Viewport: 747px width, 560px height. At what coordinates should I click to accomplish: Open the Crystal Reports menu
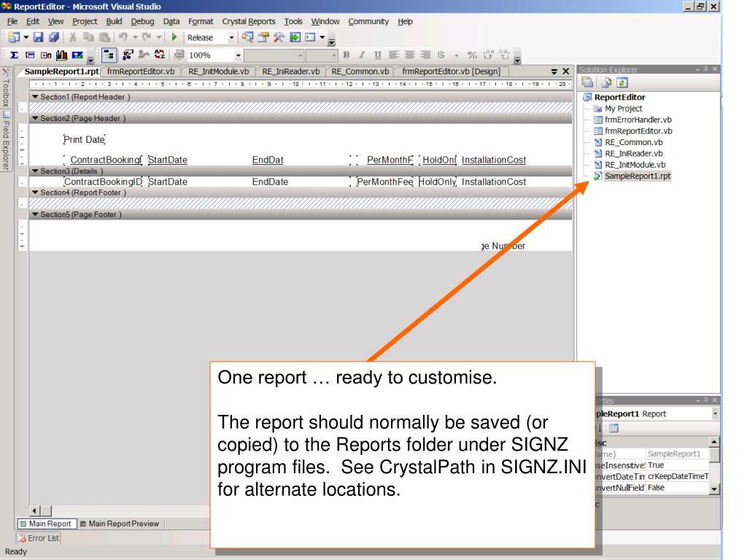point(249,21)
